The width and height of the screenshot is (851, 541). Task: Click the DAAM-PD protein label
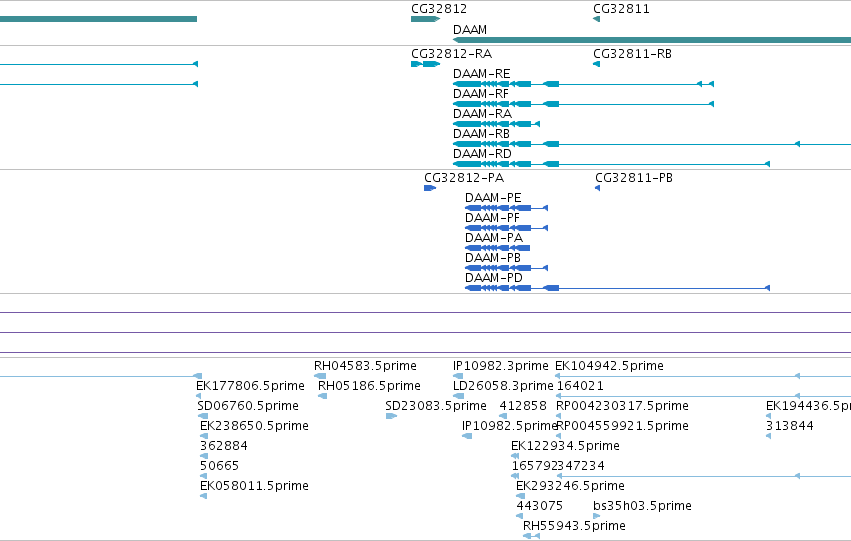pos(494,278)
